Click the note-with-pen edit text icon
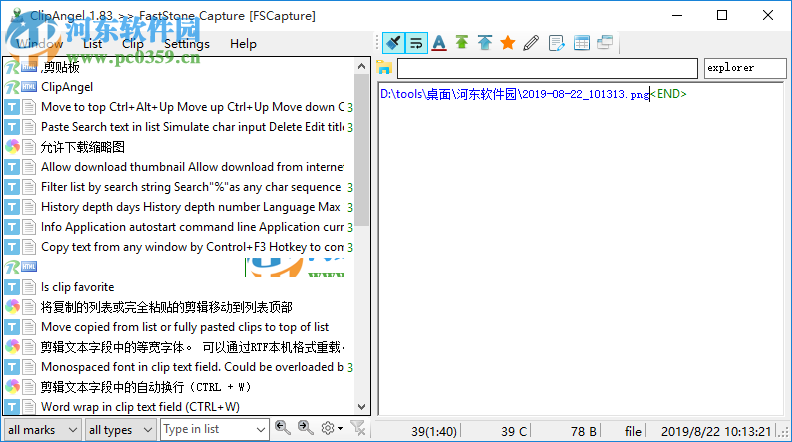This screenshot has width=792, height=442. click(556, 43)
